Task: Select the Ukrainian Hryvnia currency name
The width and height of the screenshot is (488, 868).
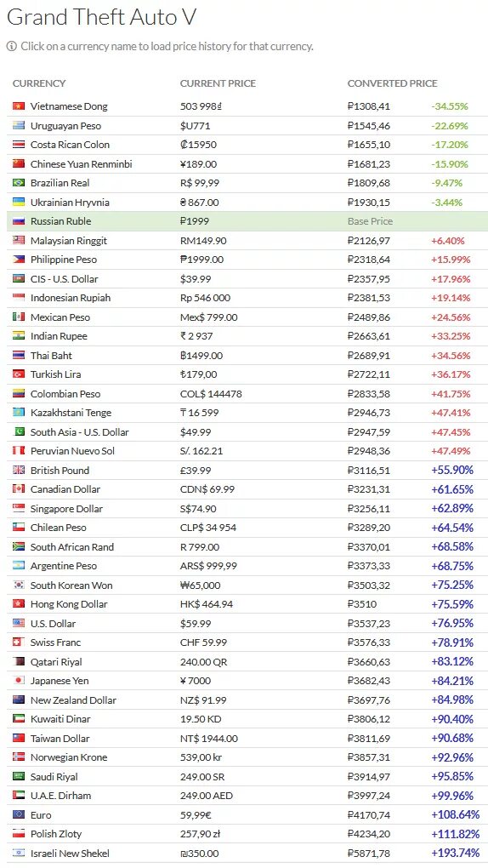Action: [x=70, y=202]
